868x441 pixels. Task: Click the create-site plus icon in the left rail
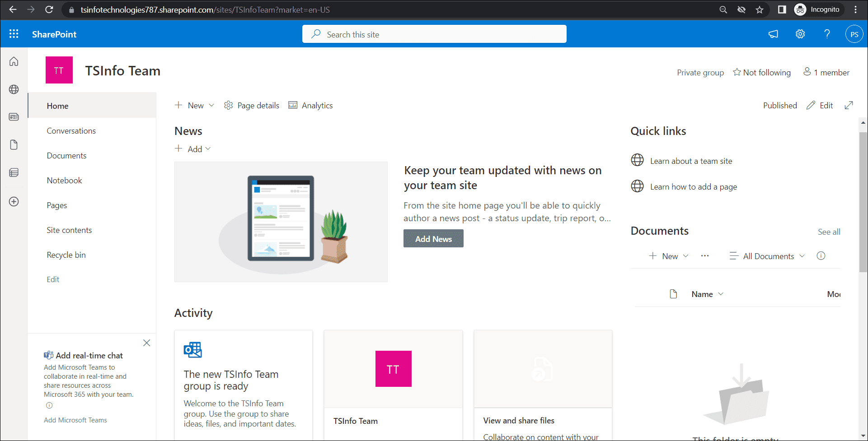pyautogui.click(x=14, y=201)
